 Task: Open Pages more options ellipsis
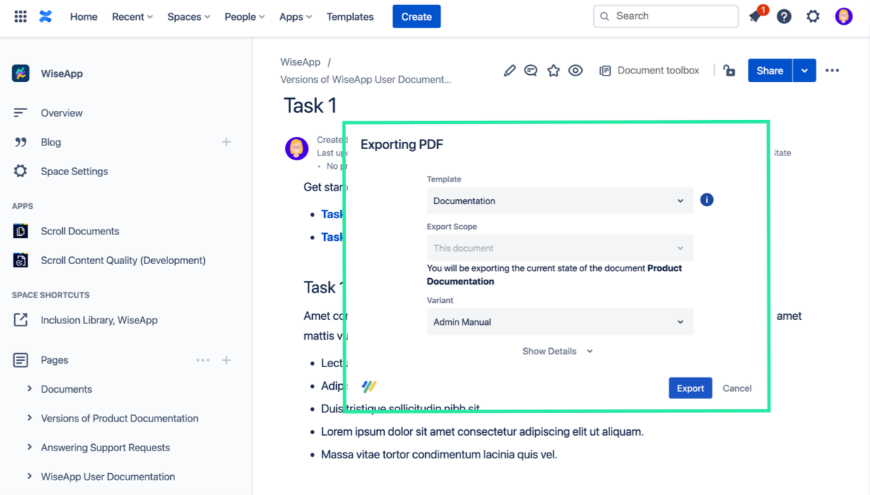pyautogui.click(x=203, y=360)
